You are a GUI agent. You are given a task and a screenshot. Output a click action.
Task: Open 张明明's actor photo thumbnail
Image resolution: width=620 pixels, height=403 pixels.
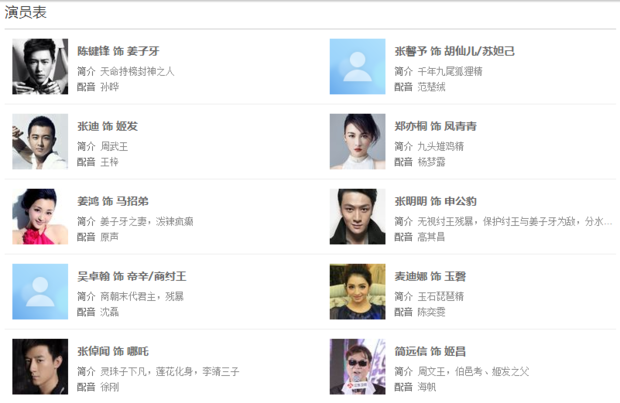coord(357,216)
